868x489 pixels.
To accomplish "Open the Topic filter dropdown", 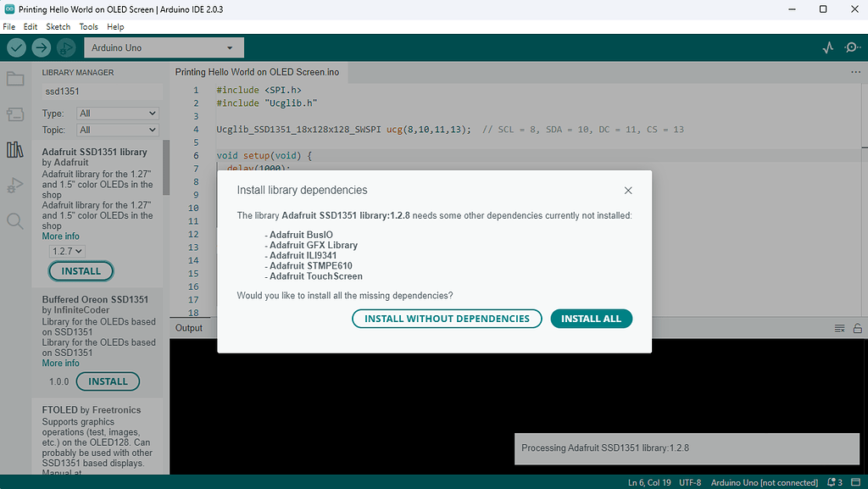I will coord(117,130).
